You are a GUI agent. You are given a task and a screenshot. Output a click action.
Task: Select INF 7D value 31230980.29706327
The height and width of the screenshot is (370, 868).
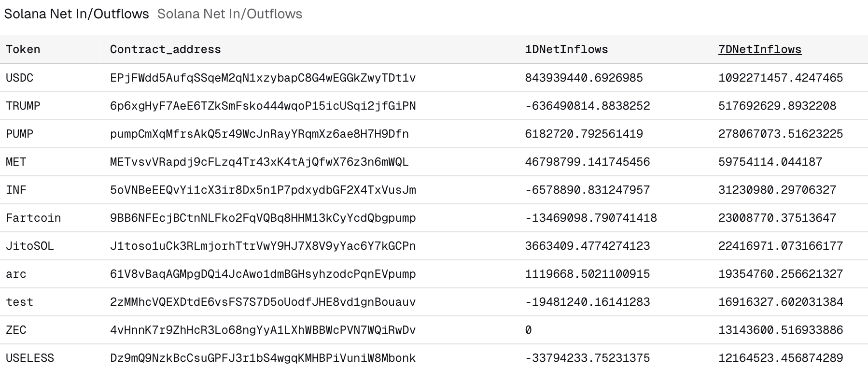pos(777,190)
